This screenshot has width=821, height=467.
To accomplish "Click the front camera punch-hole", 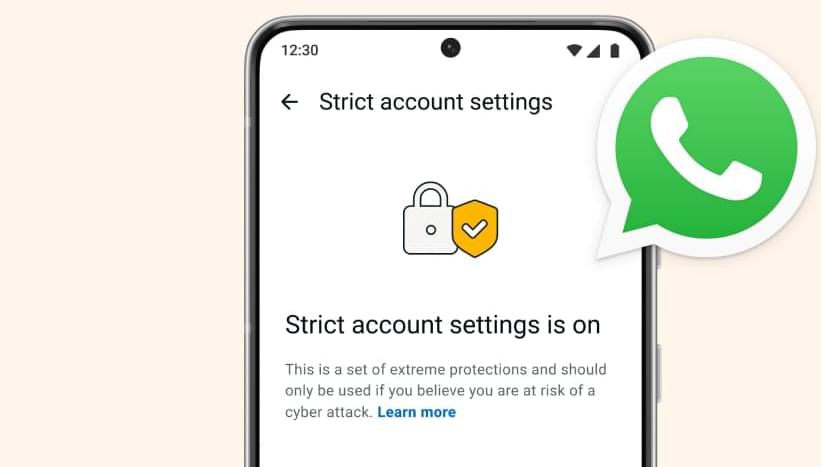I will pos(450,48).
